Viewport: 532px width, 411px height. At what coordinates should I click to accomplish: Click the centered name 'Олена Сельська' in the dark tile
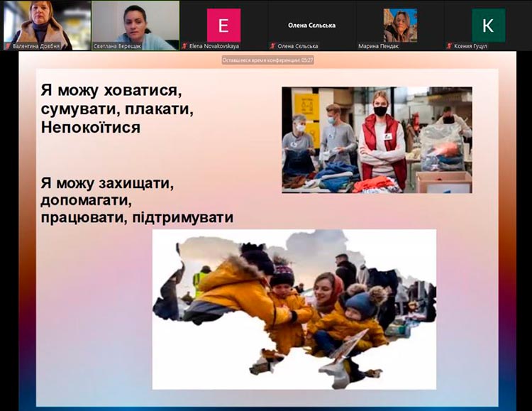click(x=311, y=25)
